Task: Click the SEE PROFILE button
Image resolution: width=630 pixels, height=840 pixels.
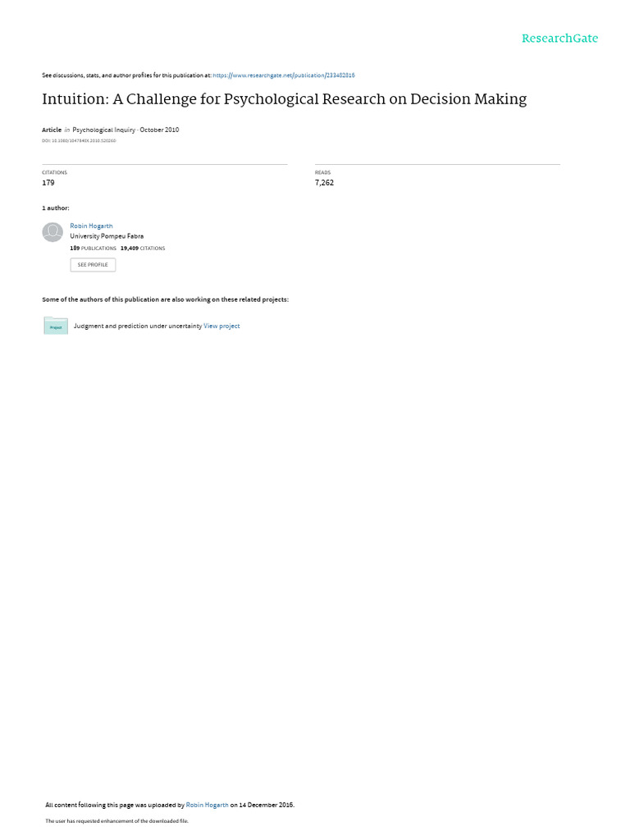Action: tap(93, 265)
